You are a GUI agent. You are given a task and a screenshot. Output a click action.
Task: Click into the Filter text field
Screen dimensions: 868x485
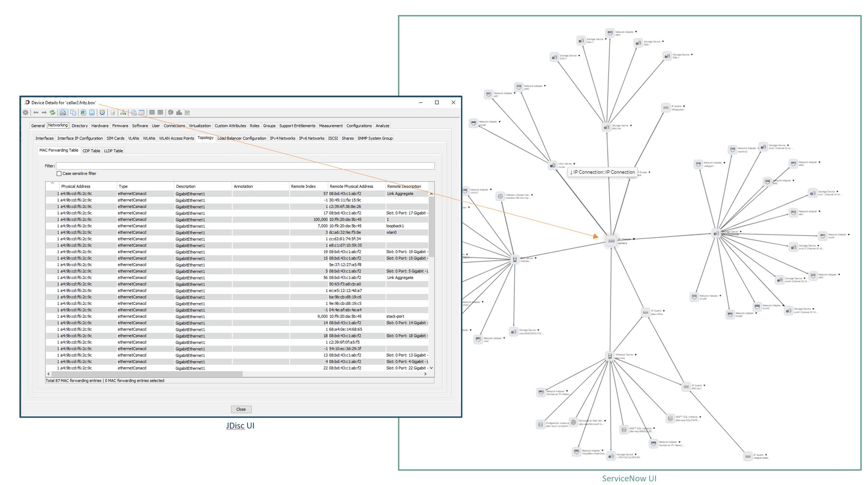coord(245,166)
